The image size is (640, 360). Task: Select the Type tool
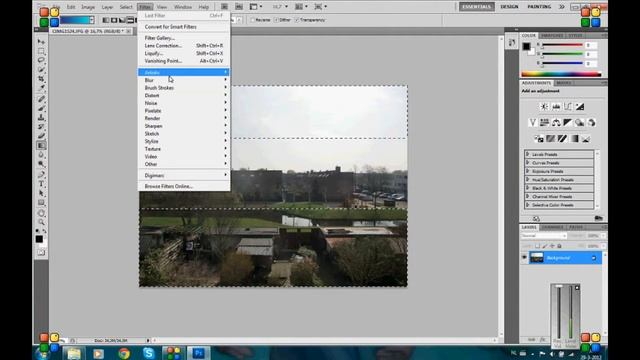tap(41, 184)
